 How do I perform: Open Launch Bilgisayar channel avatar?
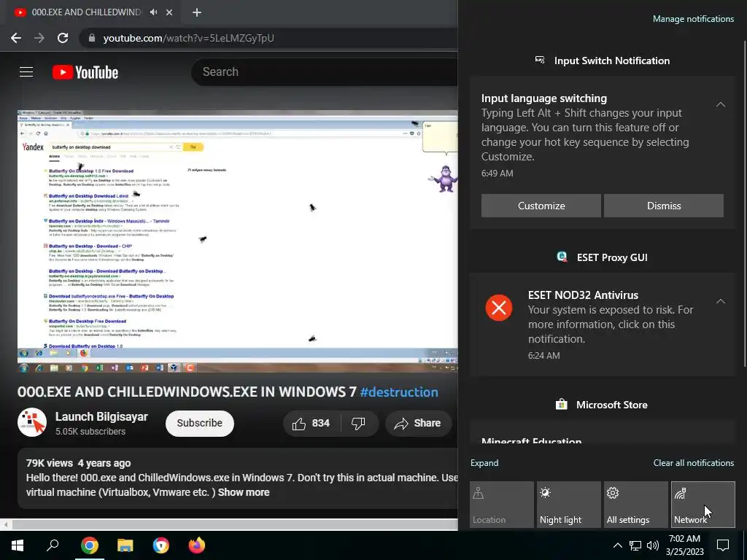[32, 422]
